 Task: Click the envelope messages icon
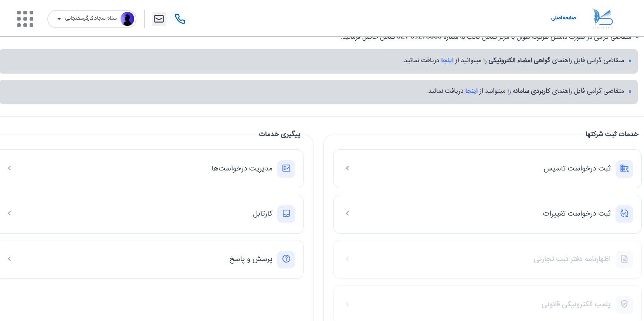pos(159,19)
